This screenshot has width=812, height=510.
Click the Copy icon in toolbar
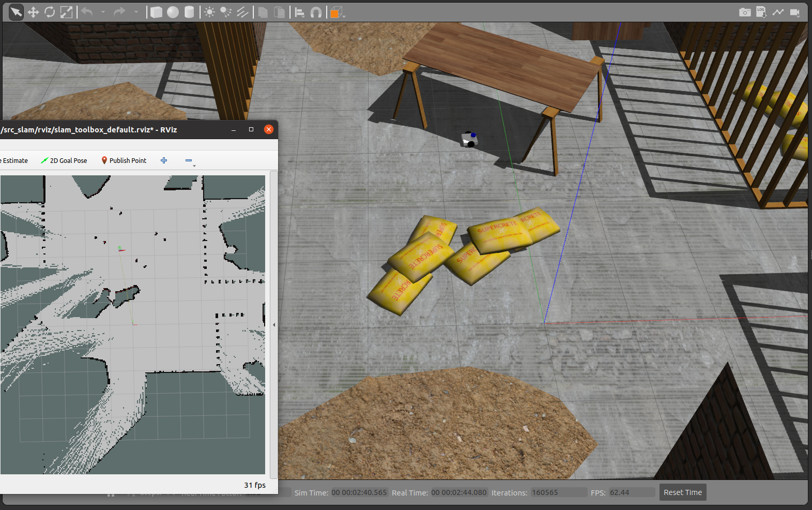tap(263, 12)
